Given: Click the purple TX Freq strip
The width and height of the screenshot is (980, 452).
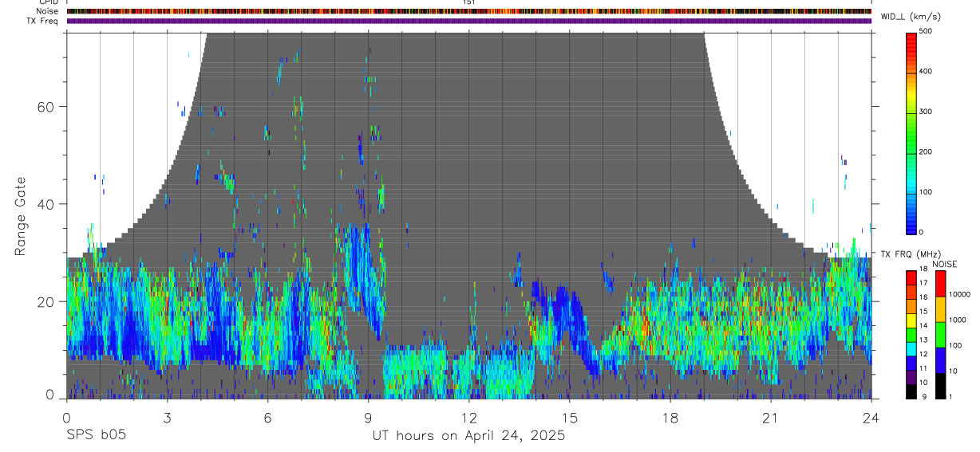Looking at the screenshot, I should click(469, 21).
